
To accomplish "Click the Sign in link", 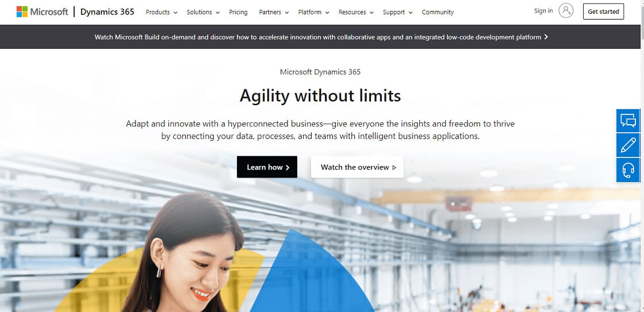I will [x=543, y=11].
